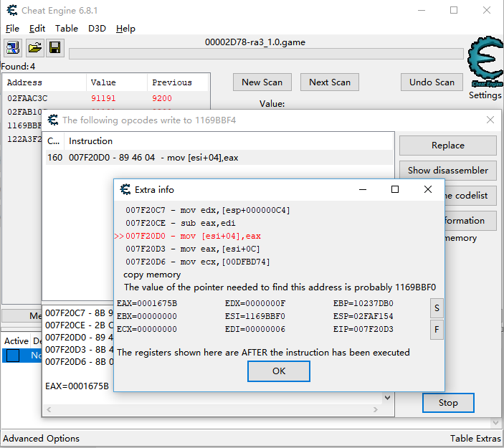The width and height of the screenshot is (504, 448).
Task: Click line 007F20C7 in Extra info
Action: [208, 210]
